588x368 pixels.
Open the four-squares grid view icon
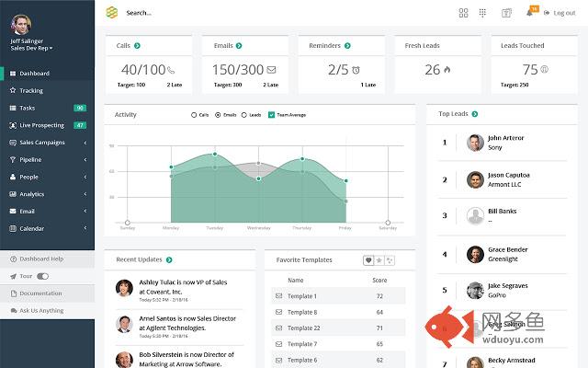tap(463, 13)
